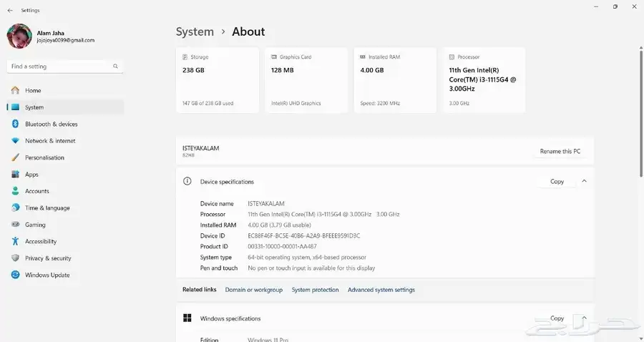Click the Apps icon in the sidebar
Screen dimensions: 644x342
pyautogui.click(x=15, y=175)
